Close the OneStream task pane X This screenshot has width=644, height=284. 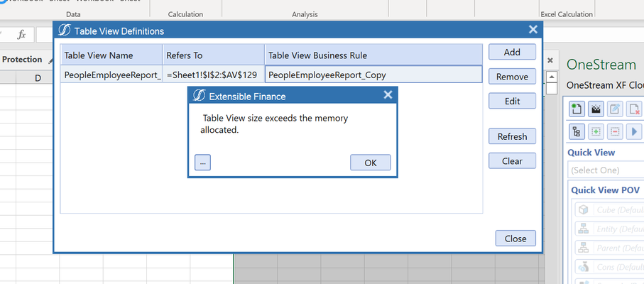[x=550, y=60]
